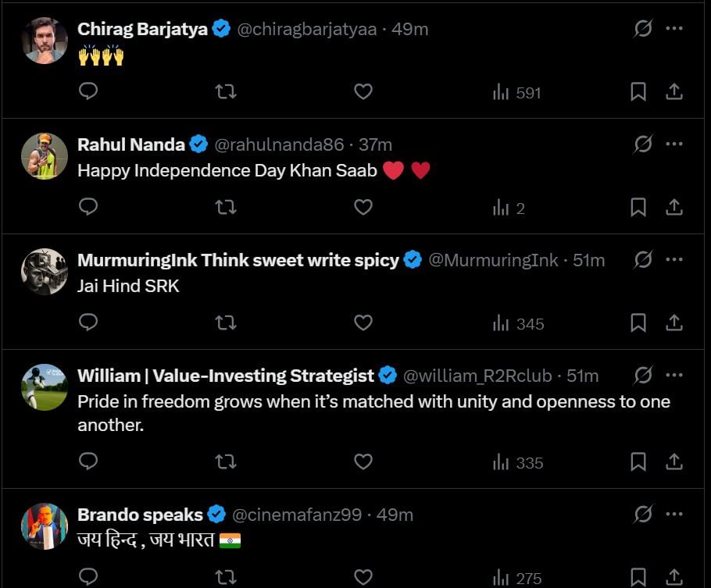Open the 51m timestamp on MurmuringInk tweet
Screen dimensions: 711x588
click(x=588, y=260)
